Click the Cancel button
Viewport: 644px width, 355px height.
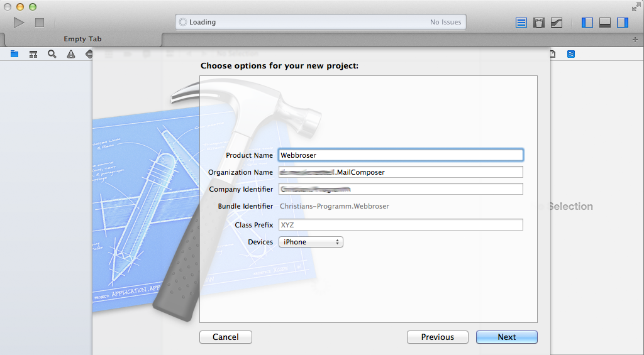point(226,337)
